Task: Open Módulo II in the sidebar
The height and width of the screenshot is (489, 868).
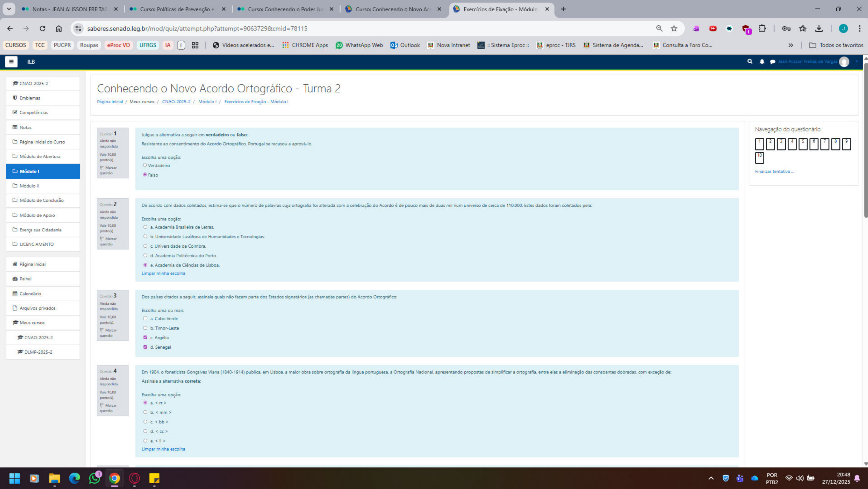Action: tap(29, 186)
